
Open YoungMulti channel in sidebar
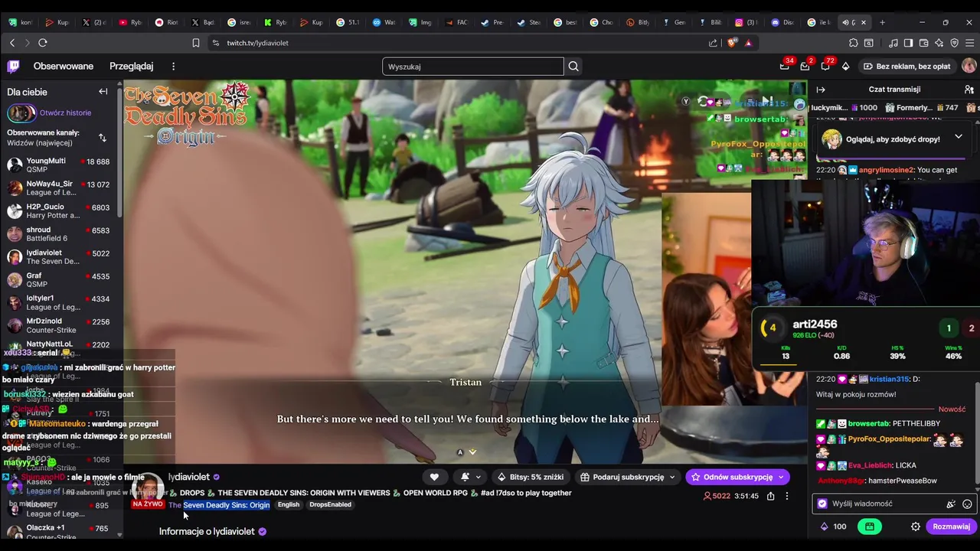tap(60, 165)
